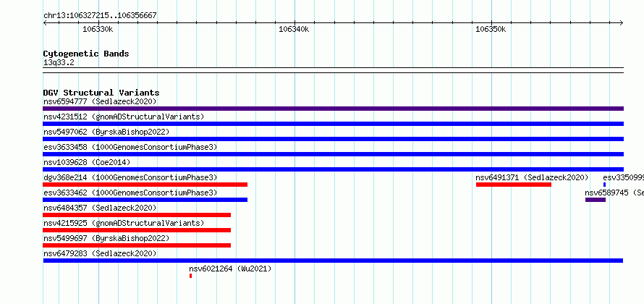Click esv3633458 (1000GenomesConsortiumPhase3) label
The image size is (644, 304).
130,147
